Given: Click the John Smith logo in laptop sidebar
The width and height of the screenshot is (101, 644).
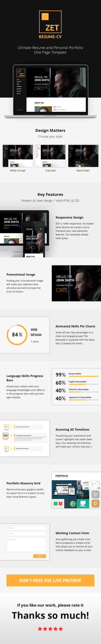Looking at the screenshot, I should pos(21,73).
